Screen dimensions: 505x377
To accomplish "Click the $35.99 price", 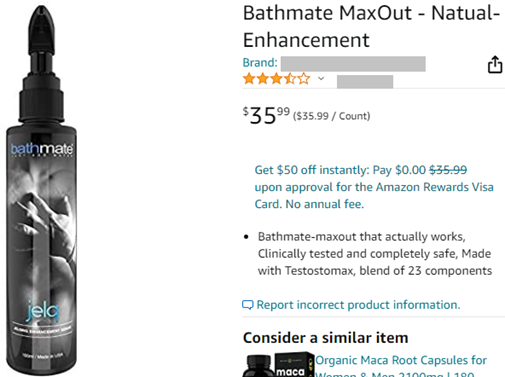I will tap(266, 115).
